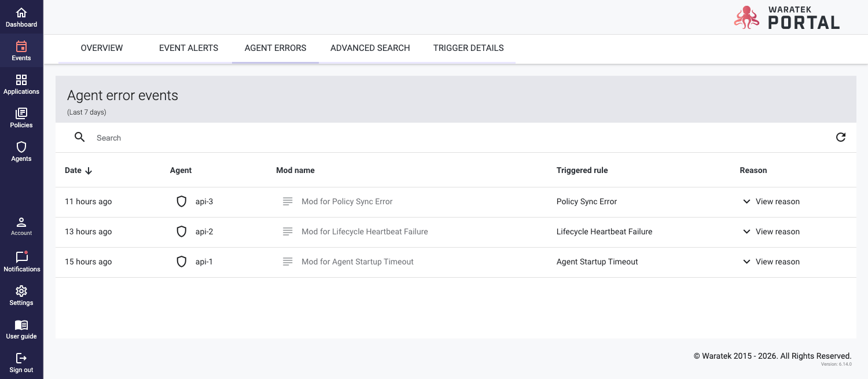The height and width of the screenshot is (379, 868).
Task: Select the Agent Errors tab
Action: pyautogui.click(x=275, y=48)
